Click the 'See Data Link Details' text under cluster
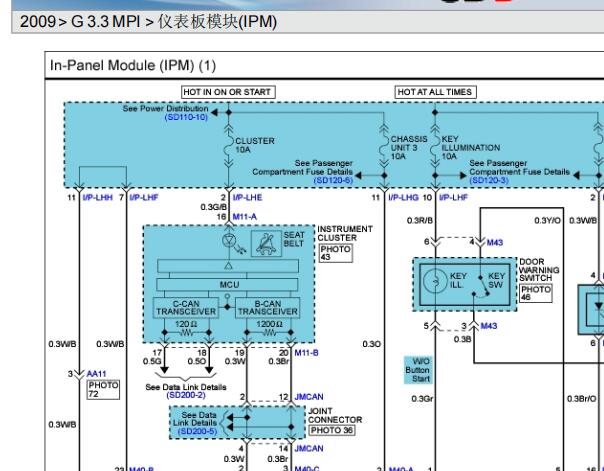The width and height of the screenshot is (604, 471). 186,387
